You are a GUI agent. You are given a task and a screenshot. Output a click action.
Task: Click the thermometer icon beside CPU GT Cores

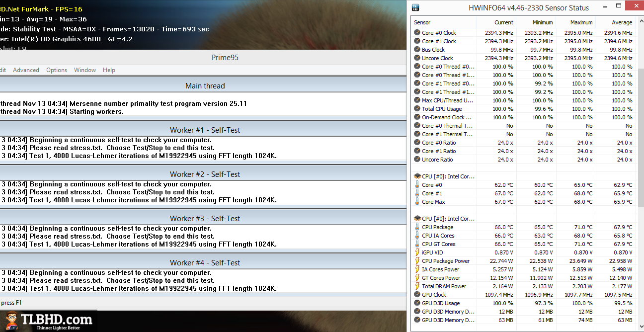click(417, 244)
